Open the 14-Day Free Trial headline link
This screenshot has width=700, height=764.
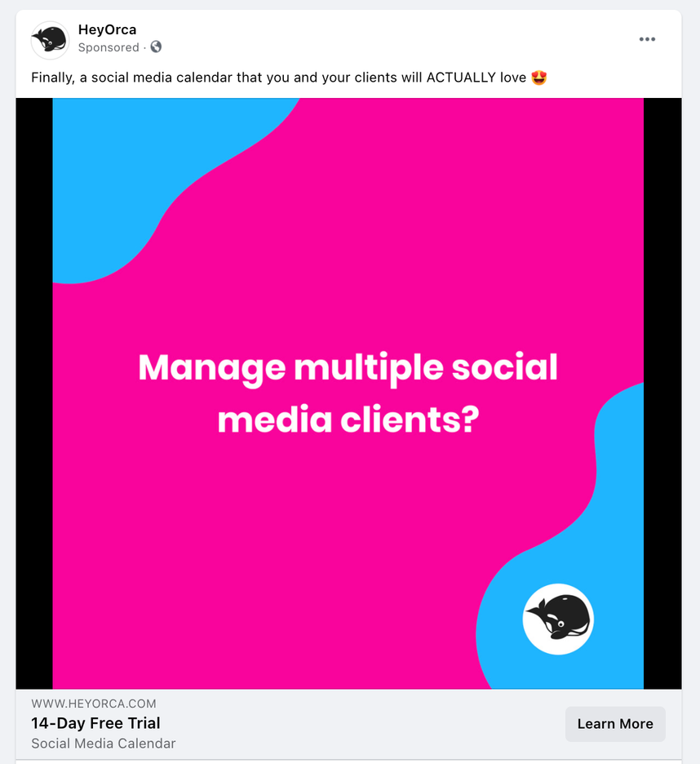(95, 723)
